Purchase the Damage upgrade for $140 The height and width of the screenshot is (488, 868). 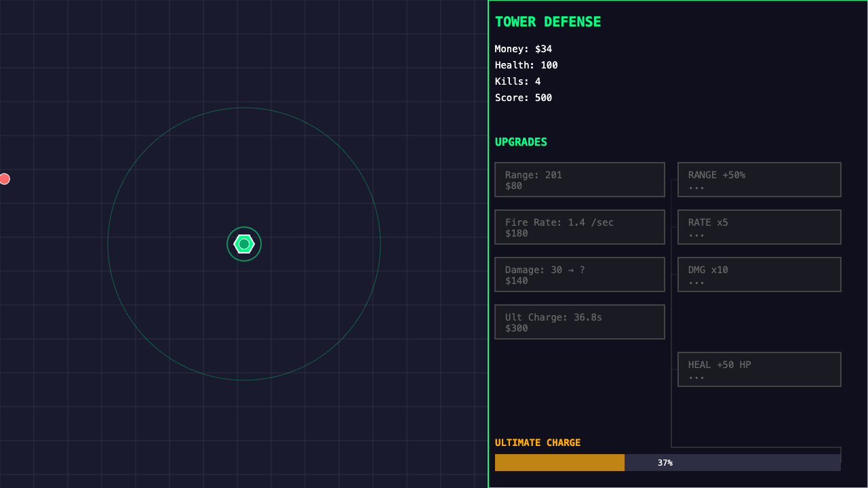[580, 274]
